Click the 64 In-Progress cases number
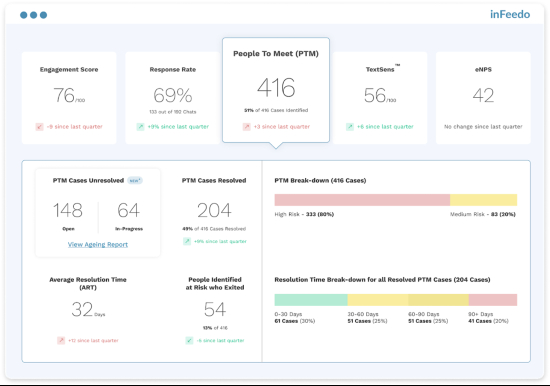The image size is (550, 386). pos(128,210)
